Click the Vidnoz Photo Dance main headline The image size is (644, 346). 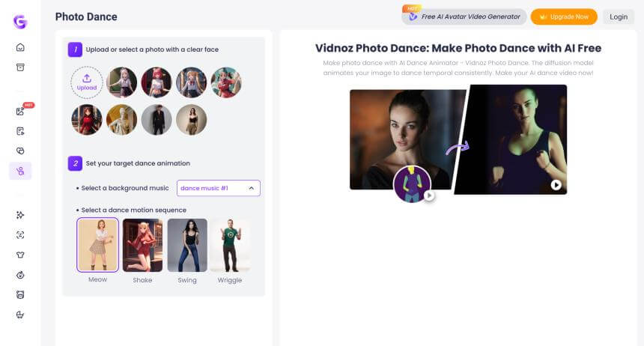click(458, 48)
